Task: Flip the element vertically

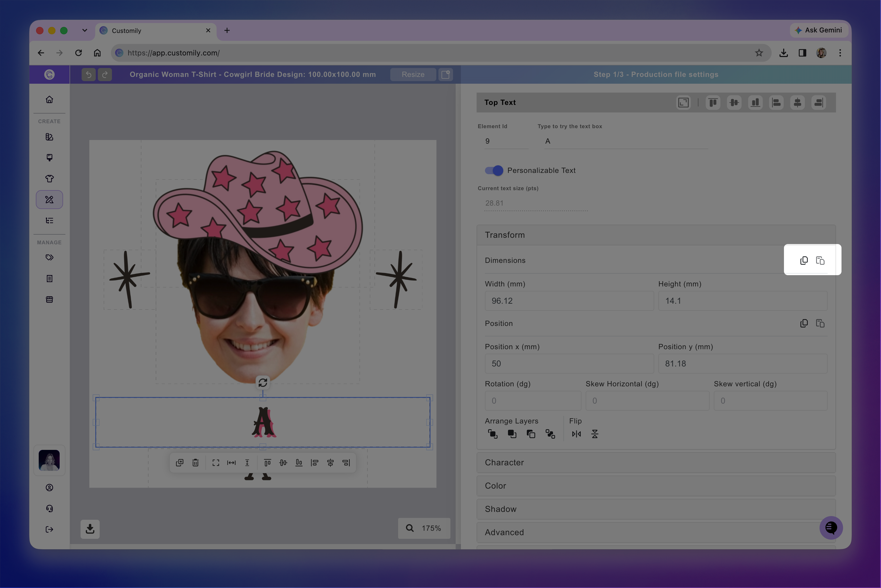Action: [x=595, y=434]
